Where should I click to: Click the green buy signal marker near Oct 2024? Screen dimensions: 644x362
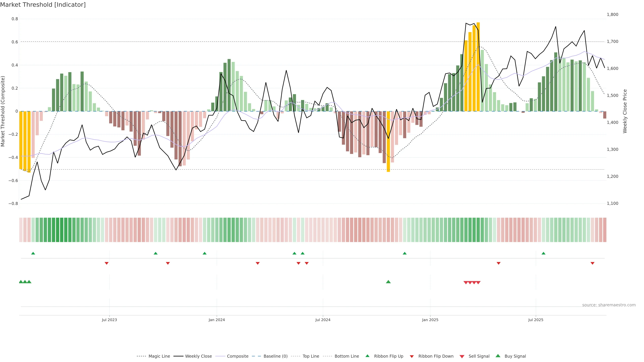[x=388, y=282]
